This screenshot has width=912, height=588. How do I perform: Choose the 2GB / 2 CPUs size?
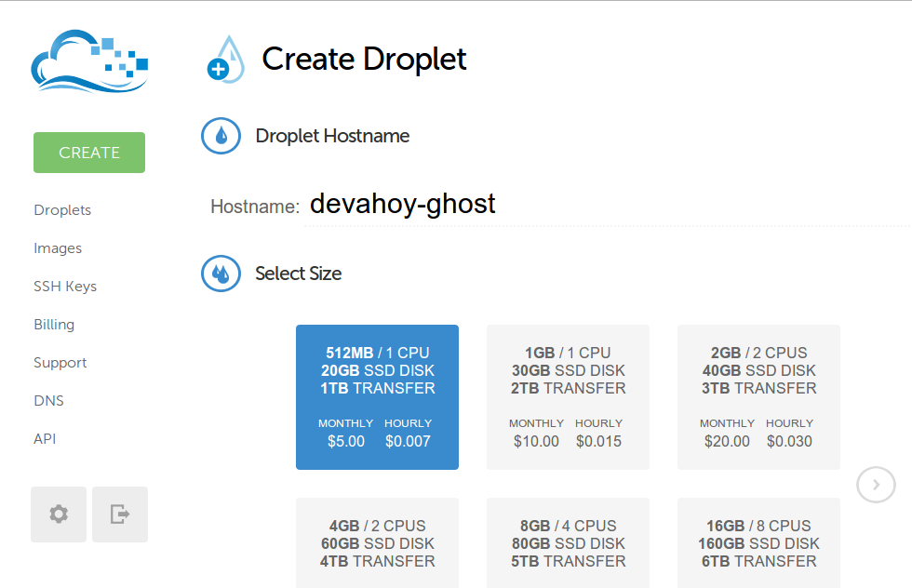[759, 397]
